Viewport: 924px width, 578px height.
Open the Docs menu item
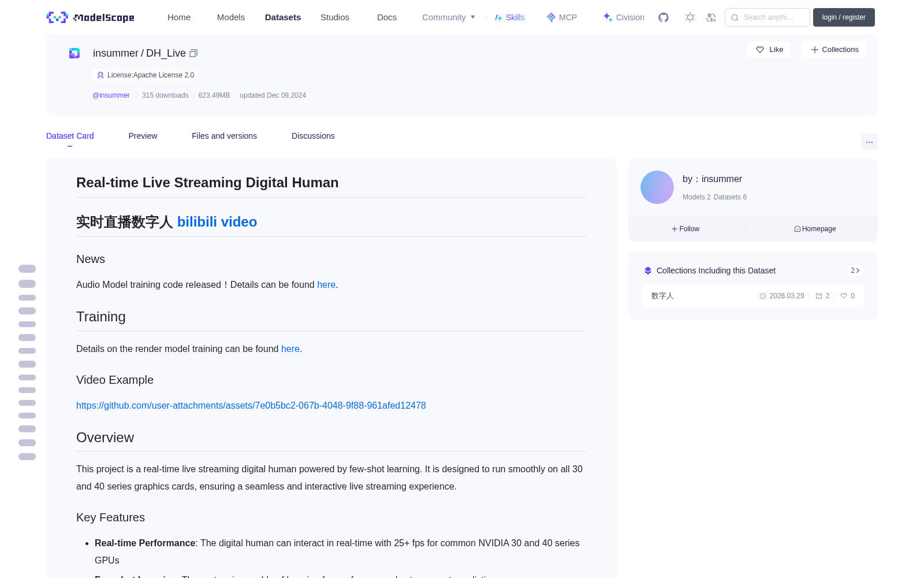click(x=387, y=17)
